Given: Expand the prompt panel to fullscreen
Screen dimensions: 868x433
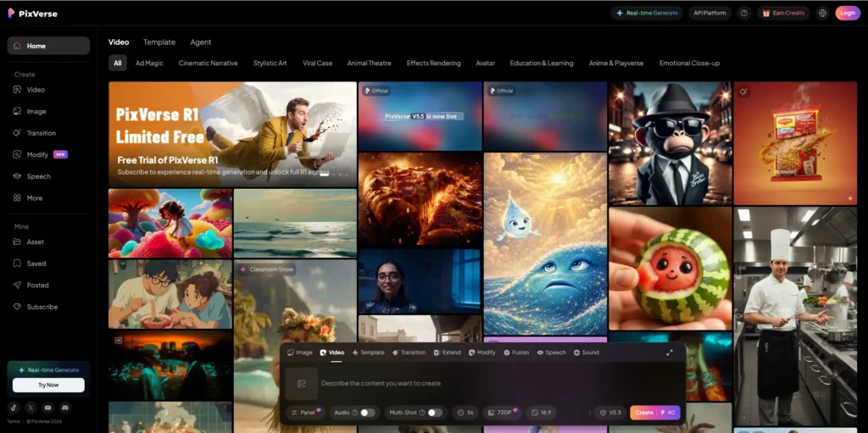Looking at the screenshot, I should click(x=670, y=353).
